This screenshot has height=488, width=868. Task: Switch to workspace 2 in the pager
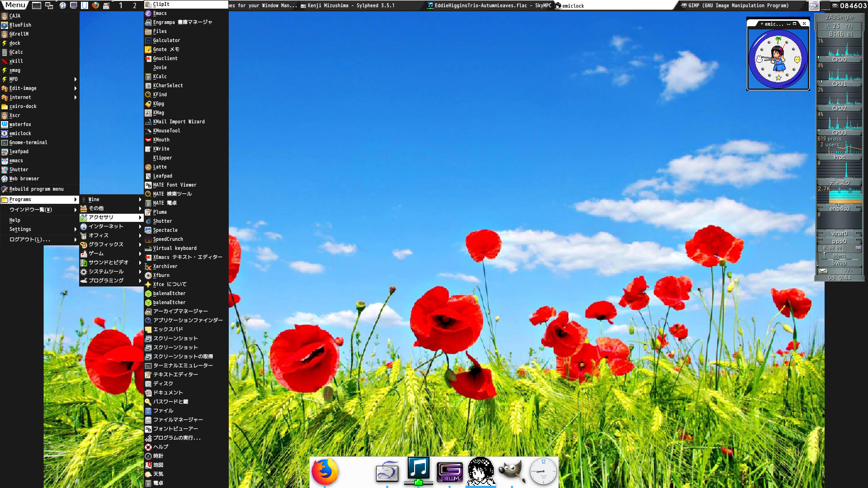click(x=134, y=5)
